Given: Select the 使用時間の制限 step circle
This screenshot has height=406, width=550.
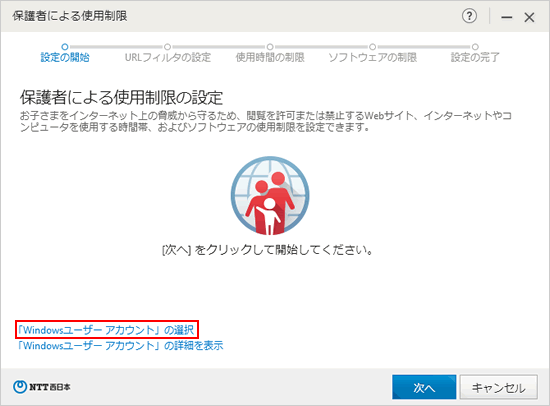Looking at the screenshot, I should click(270, 47).
